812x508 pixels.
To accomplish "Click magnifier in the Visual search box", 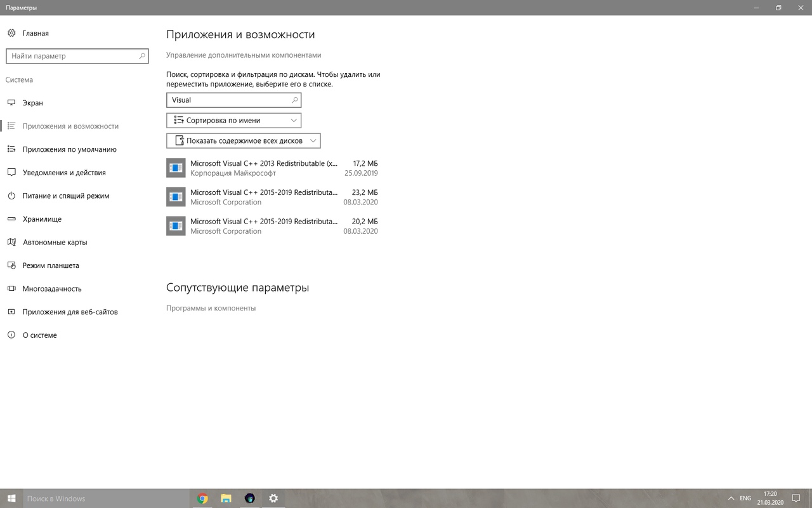I will 294,100.
